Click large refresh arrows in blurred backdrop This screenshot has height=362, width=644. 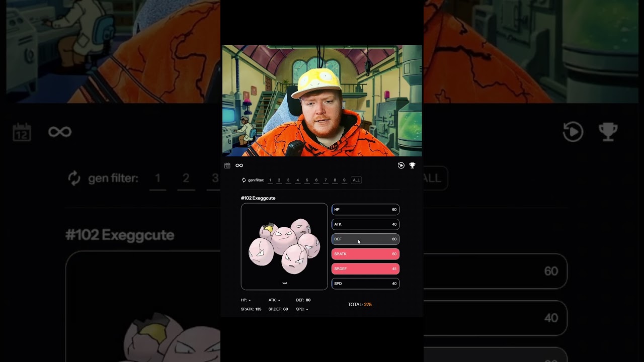74,178
